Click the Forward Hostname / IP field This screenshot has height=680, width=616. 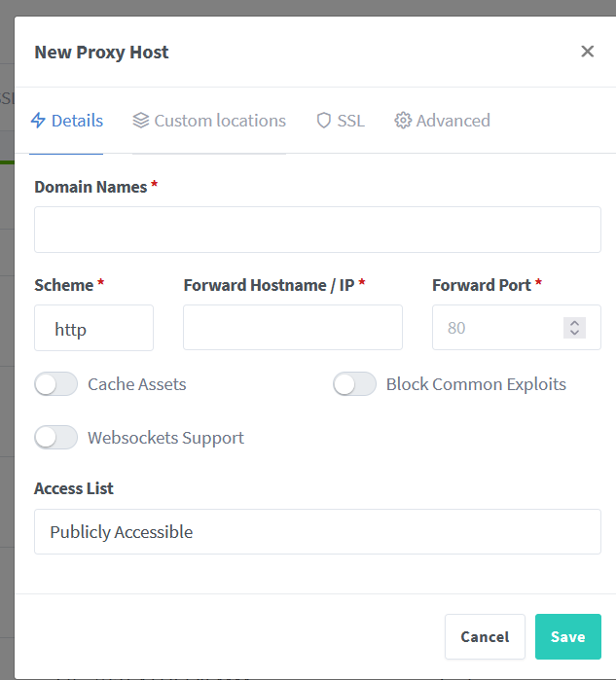[292, 328]
